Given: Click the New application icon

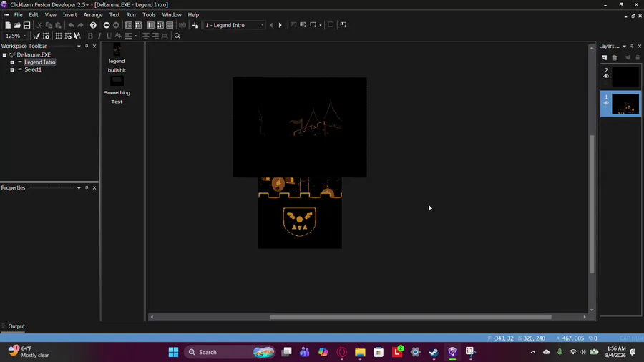Looking at the screenshot, I should pyautogui.click(x=8, y=25).
